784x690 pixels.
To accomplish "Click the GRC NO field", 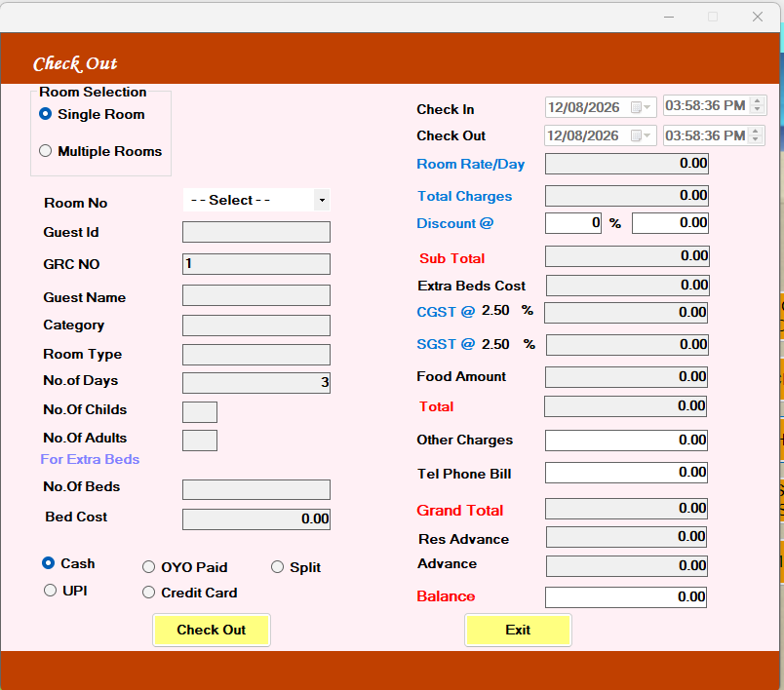I will click(x=256, y=264).
